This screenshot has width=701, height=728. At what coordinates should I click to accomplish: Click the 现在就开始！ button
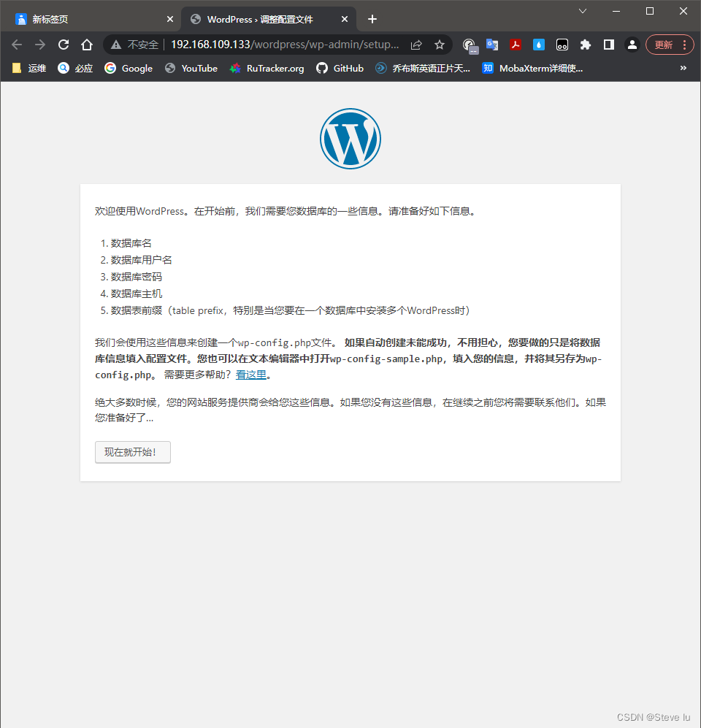click(x=132, y=452)
